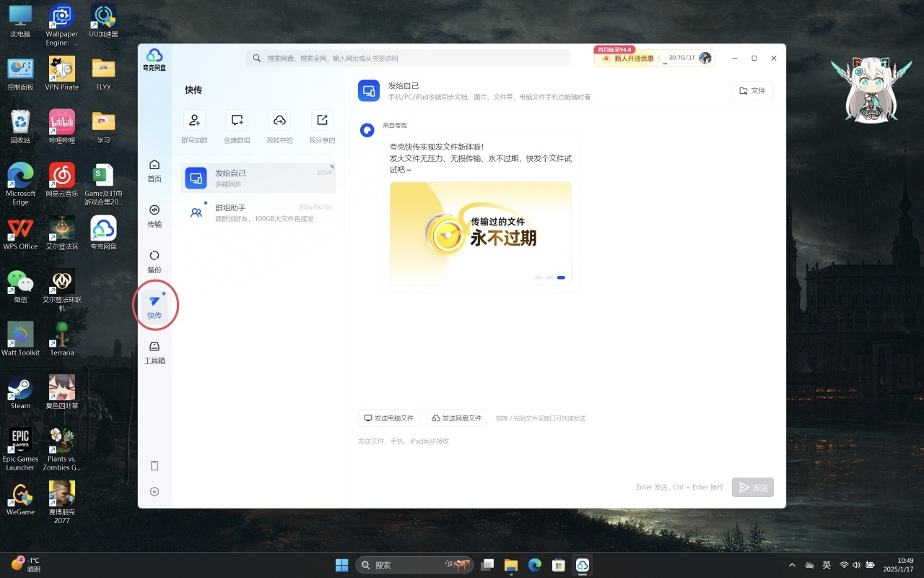924x578 pixels.
Task: Click the 发给自己 header device icon
Action: click(369, 90)
